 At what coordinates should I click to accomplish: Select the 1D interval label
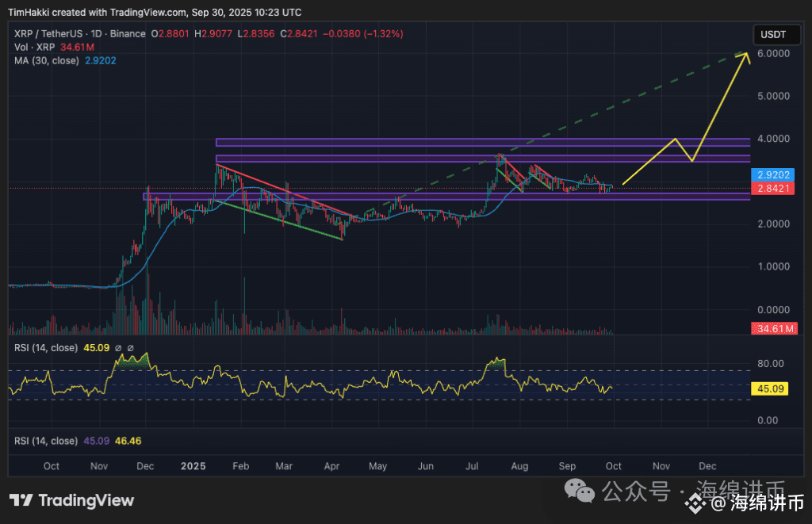point(96,33)
